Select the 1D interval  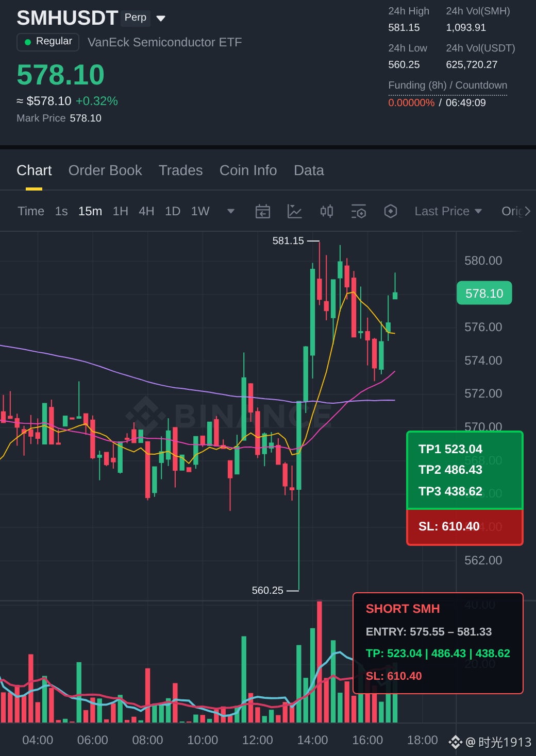click(x=173, y=211)
